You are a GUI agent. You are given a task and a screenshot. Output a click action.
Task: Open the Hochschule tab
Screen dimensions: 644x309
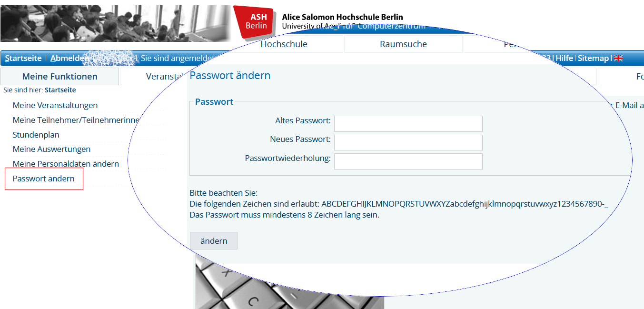(x=284, y=44)
